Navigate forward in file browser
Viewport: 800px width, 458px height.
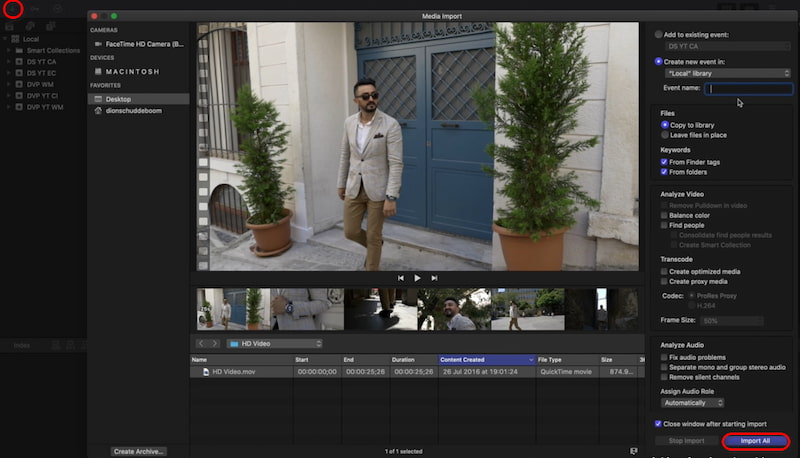(x=215, y=344)
